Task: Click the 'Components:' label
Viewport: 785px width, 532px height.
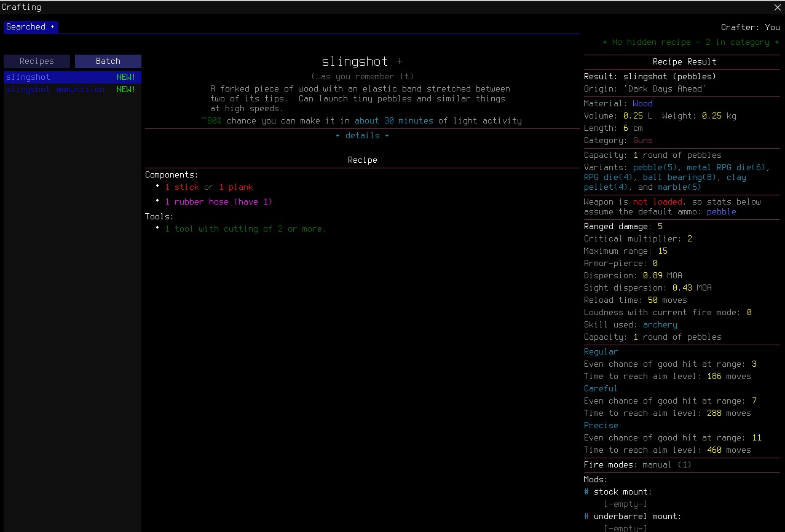Action: (x=172, y=175)
